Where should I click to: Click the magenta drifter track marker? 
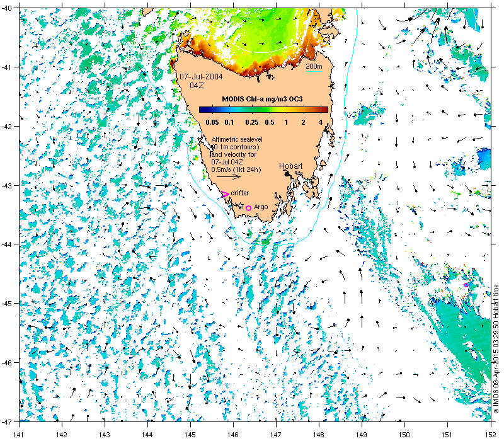[226, 194]
